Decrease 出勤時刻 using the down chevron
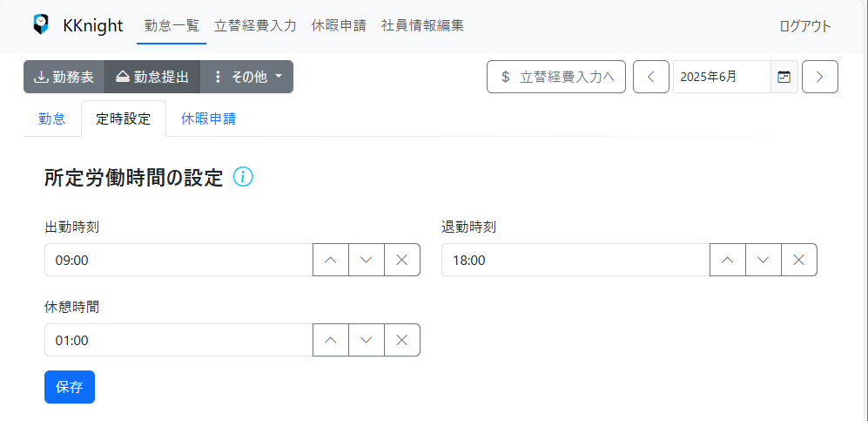Screen dimensions: 868x421 click(x=367, y=260)
